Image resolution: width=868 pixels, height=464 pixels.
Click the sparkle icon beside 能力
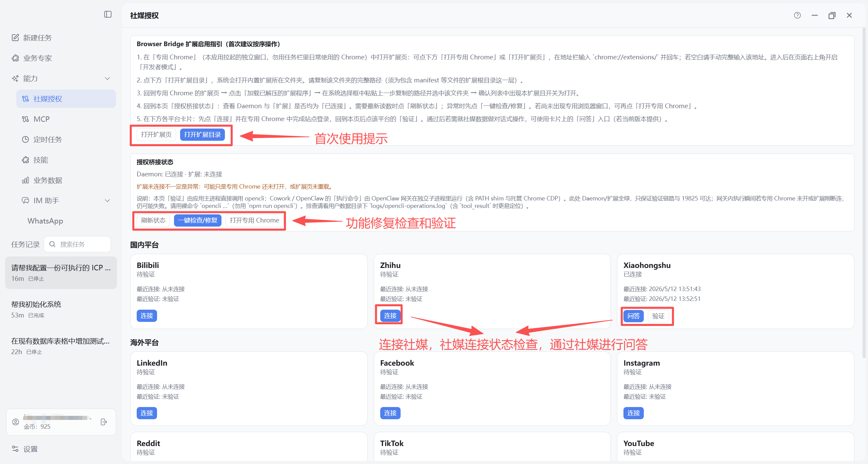coord(15,78)
